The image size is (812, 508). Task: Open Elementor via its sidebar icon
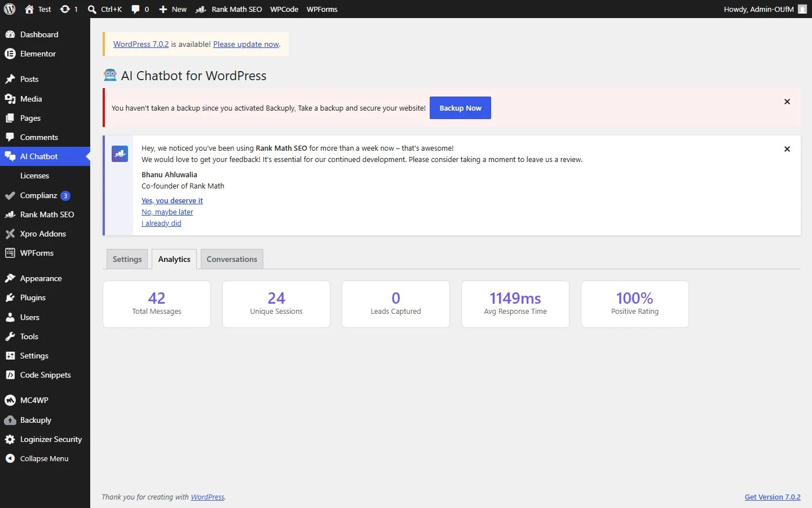(10, 54)
